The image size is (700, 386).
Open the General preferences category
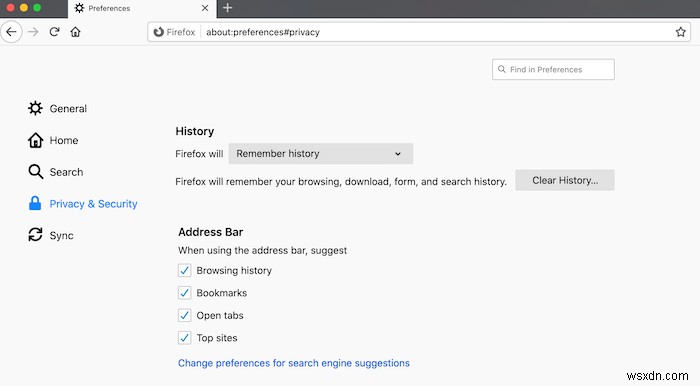58,108
